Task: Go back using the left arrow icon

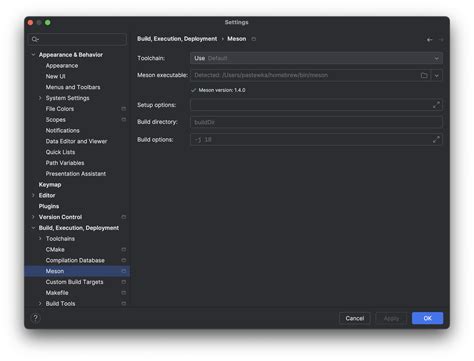Action: (429, 40)
